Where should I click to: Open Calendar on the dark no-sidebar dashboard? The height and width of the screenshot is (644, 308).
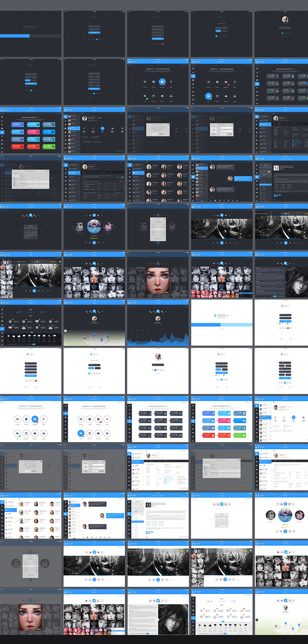click(154, 96)
